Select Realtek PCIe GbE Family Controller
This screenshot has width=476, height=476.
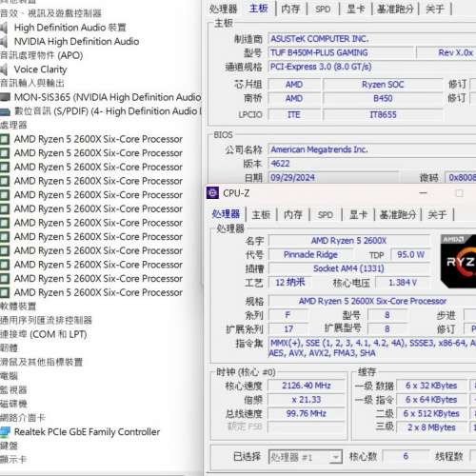(x=88, y=432)
